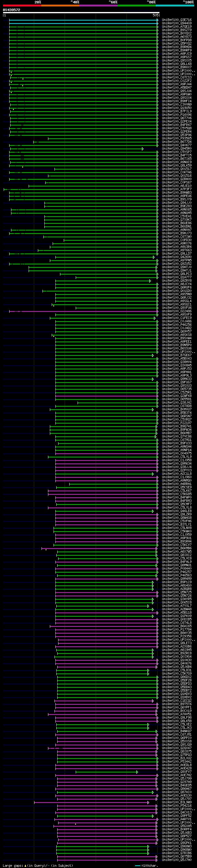Click the hit label UniRef100_Q2QX47
197x868 pixels.
click(177, 748)
